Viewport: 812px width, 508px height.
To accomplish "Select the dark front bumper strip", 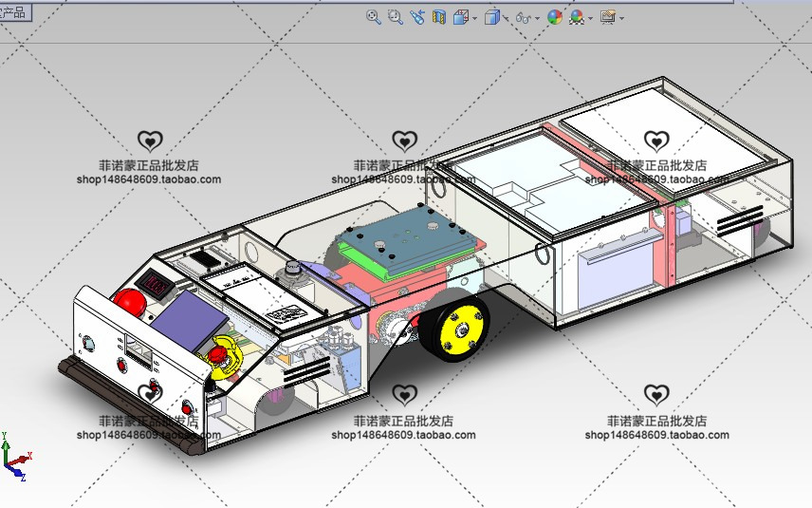I will [x=129, y=405].
